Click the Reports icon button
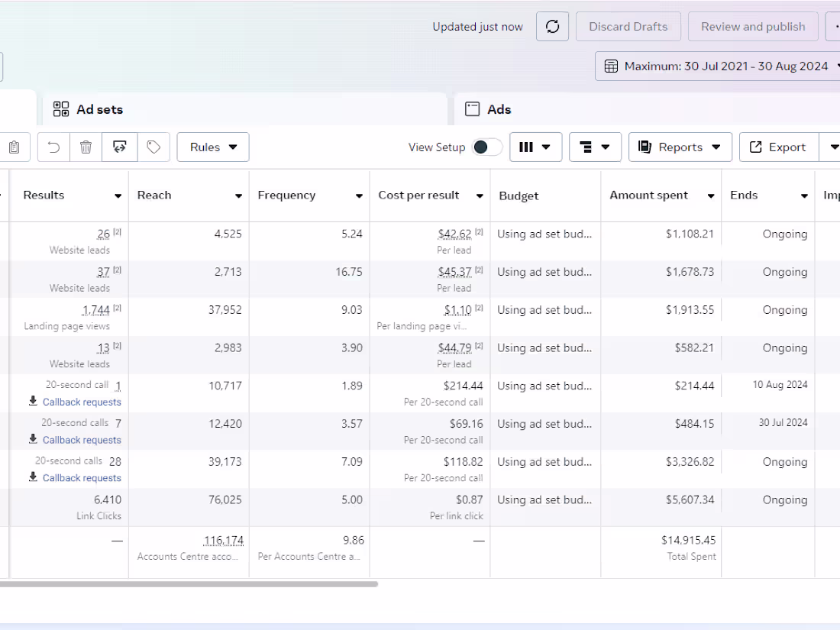Screen dimensions: 840x630 680,147
